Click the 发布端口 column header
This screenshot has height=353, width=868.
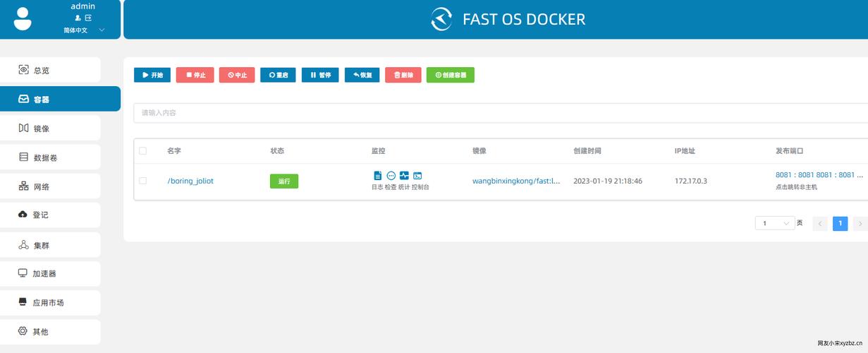point(790,151)
